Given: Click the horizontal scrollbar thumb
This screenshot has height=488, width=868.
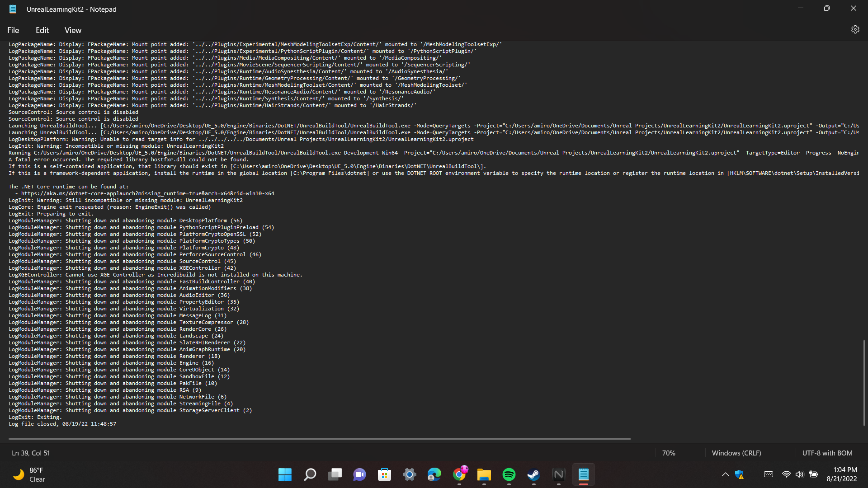Looking at the screenshot, I should point(320,439).
